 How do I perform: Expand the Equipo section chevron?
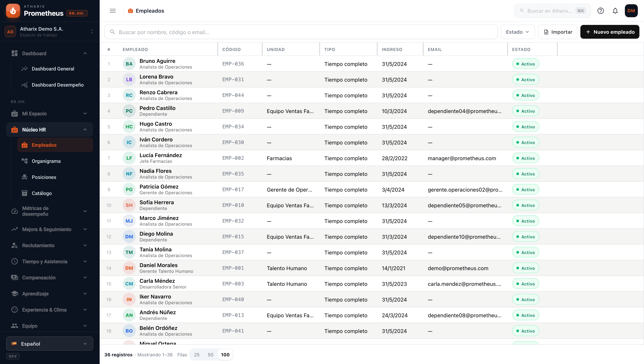pyautogui.click(x=85, y=326)
